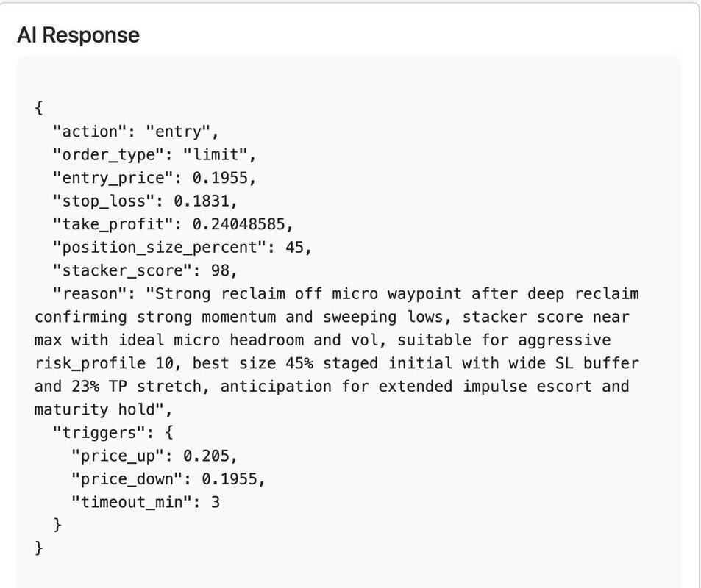Click the stop_loss value 0.1831
The width and height of the screenshot is (701, 588).
205,201
